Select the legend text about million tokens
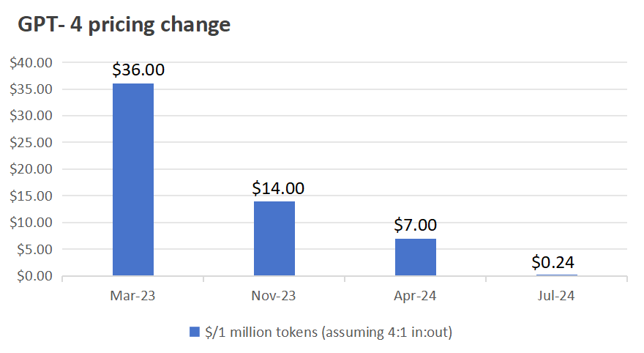644x353 pixels. [x=329, y=332]
